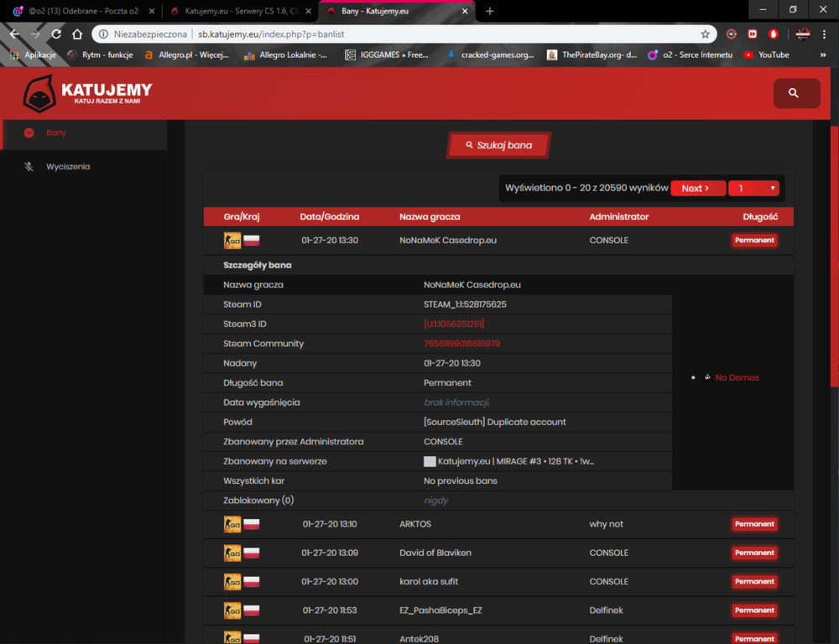This screenshot has height=644, width=839.
Task: Click the No Demos link
Action: pyautogui.click(x=737, y=377)
